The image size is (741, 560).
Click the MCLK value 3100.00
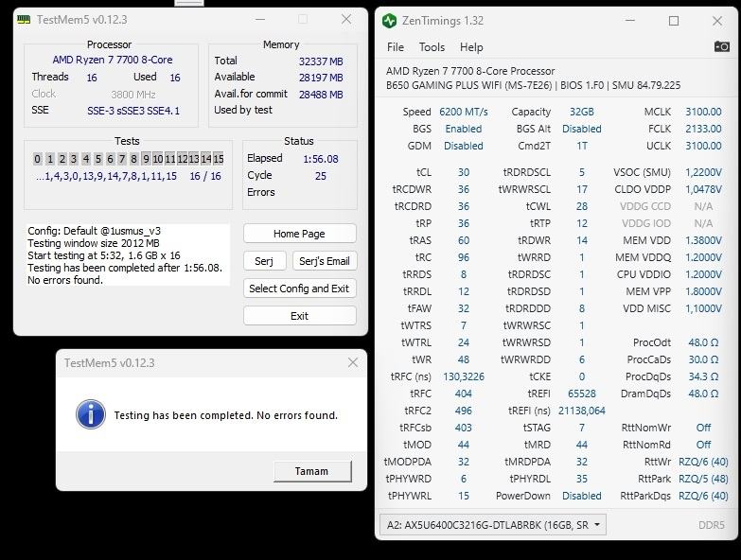coord(703,112)
